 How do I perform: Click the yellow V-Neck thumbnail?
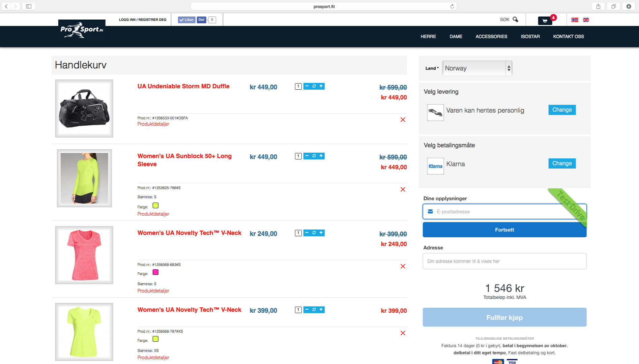pyautogui.click(x=84, y=332)
